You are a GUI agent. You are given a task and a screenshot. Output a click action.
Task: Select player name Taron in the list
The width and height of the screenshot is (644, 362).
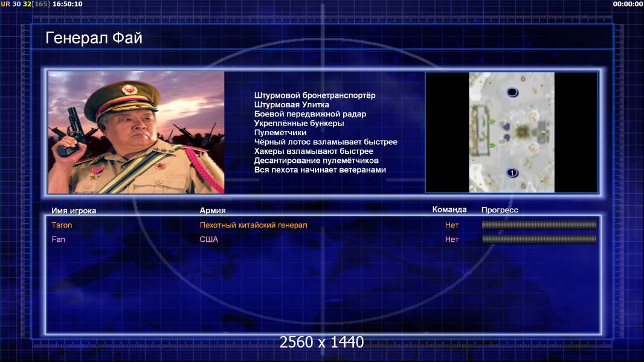pyautogui.click(x=62, y=225)
